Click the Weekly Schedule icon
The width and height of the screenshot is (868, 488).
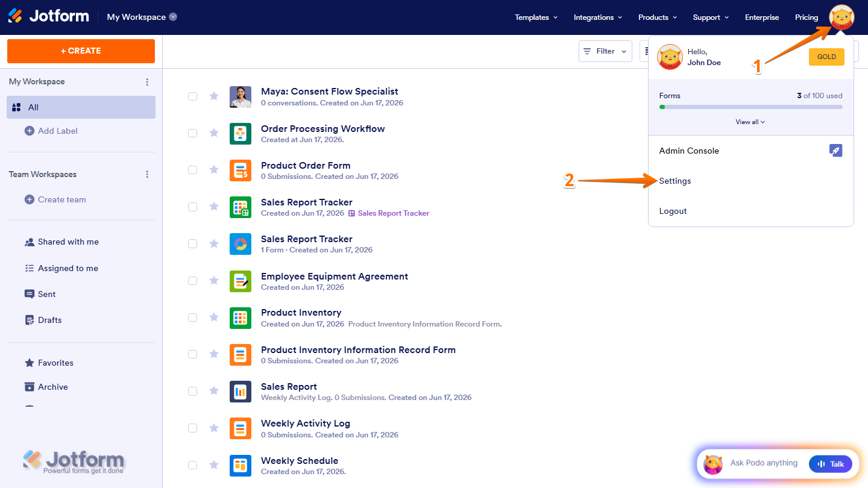[x=241, y=465]
